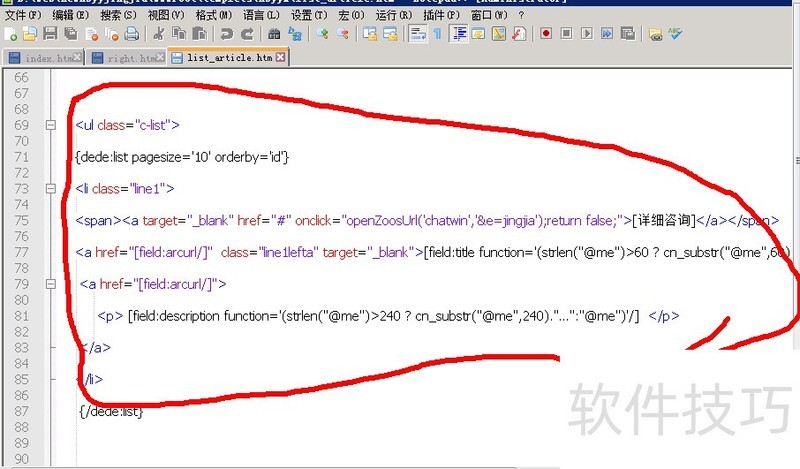Toggle the Indent Guide toolbar button
The image size is (800, 469).
pyautogui.click(x=459, y=34)
